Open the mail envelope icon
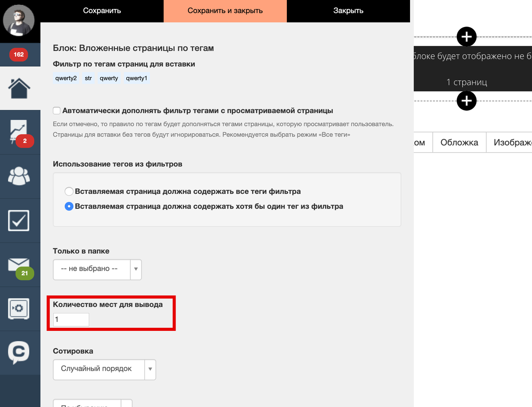532x407 pixels. click(x=19, y=265)
